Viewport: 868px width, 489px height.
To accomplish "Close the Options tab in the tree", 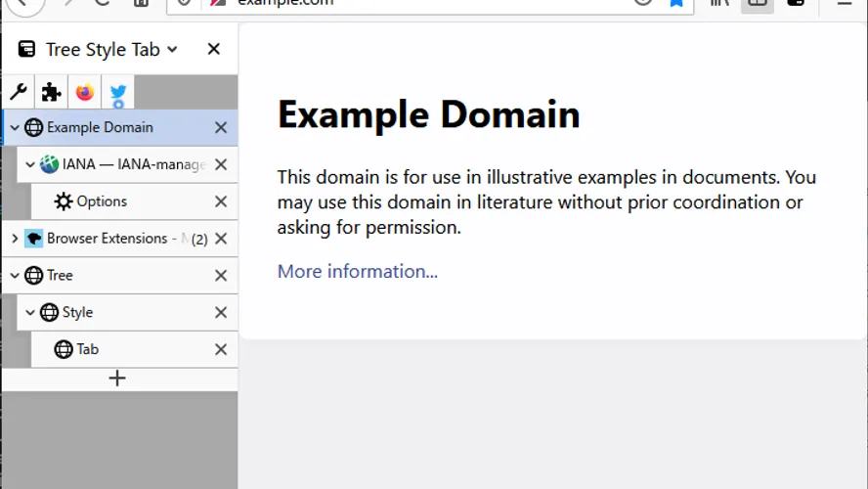I will click(x=221, y=201).
